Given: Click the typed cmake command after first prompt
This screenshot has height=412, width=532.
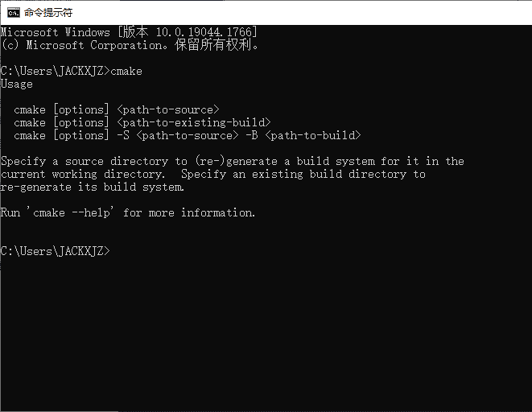Looking at the screenshot, I should coord(126,71).
